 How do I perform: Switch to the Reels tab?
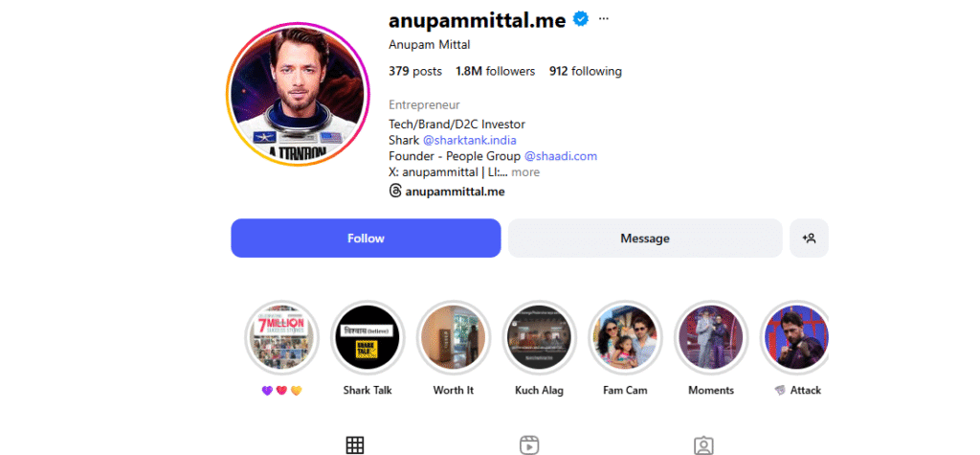[529, 445]
